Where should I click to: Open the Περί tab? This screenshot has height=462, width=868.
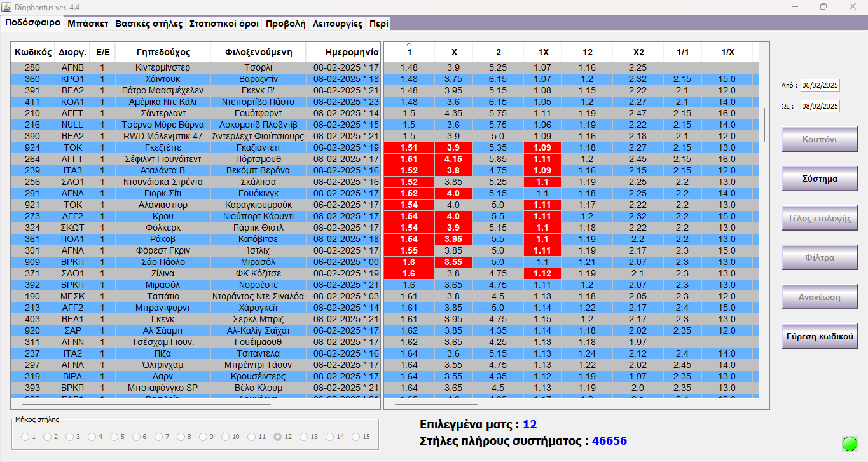click(378, 24)
